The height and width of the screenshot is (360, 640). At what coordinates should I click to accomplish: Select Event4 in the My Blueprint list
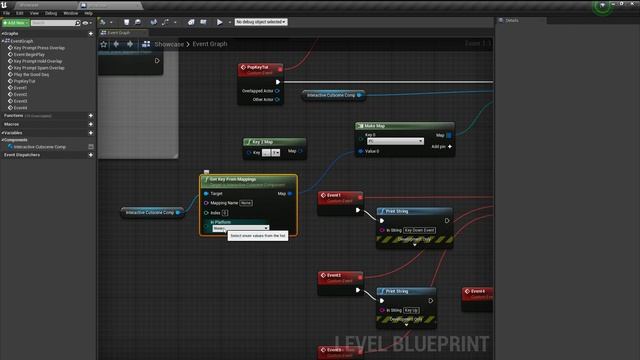20,108
